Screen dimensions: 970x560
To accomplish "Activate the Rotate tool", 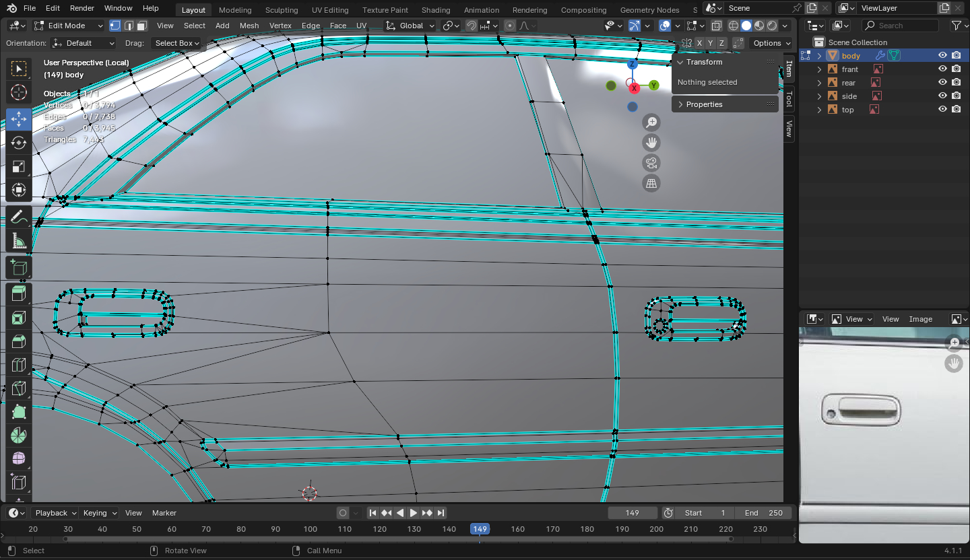I will (x=19, y=143).
